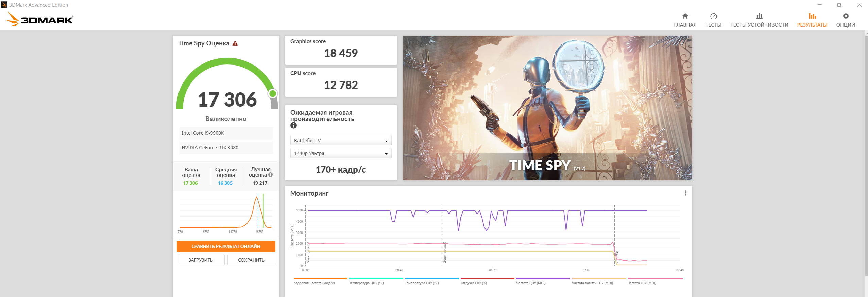Viewport: 868px width, 297px height.
Task: Open the ОПЦИИ settings tab
Action: (x=846, y=20)
